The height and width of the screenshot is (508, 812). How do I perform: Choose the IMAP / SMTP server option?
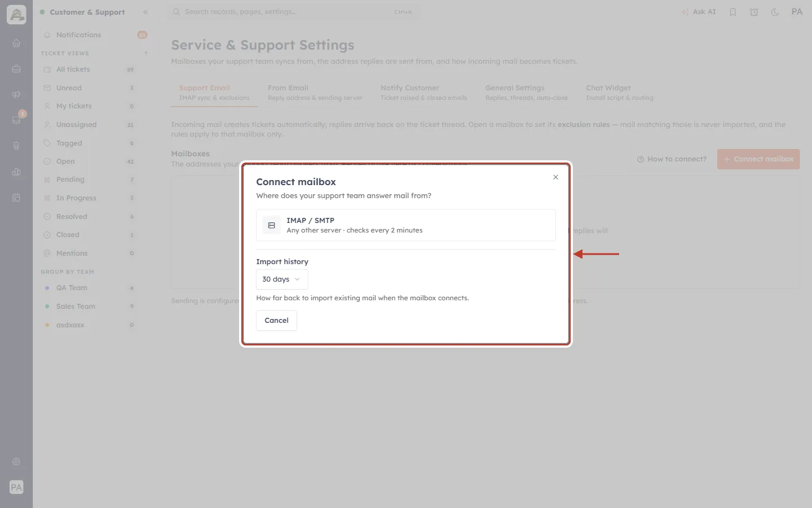point(406,225)
